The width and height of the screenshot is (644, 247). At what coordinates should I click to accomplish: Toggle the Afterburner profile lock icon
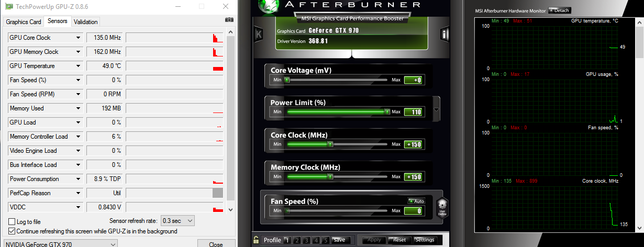pyautogui.click(x=256, y=240)
